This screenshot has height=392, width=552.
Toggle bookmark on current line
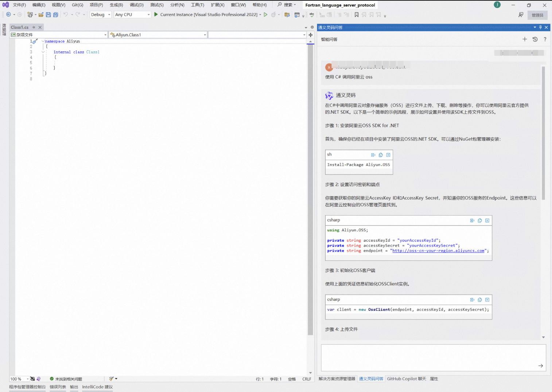pos(357,15)
